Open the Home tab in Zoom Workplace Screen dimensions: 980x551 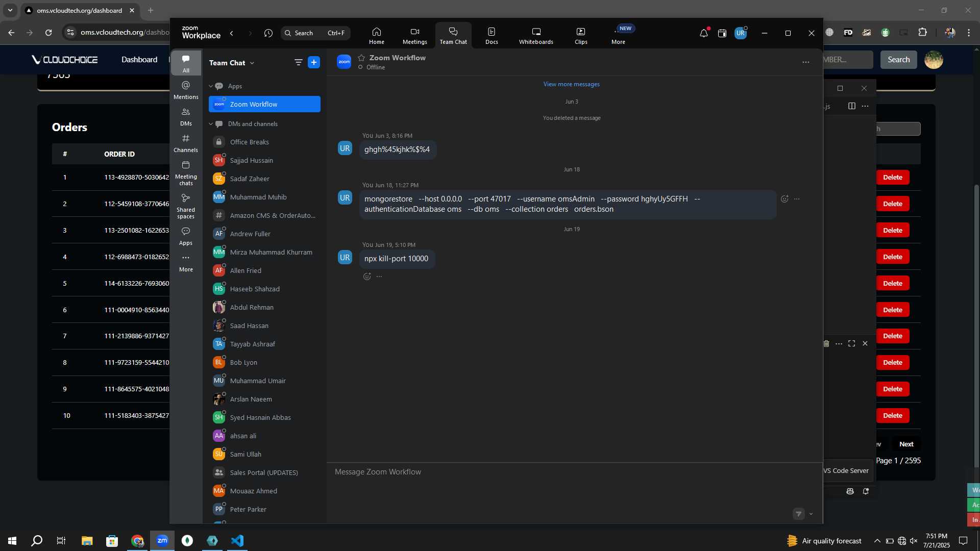coord(376,36)
